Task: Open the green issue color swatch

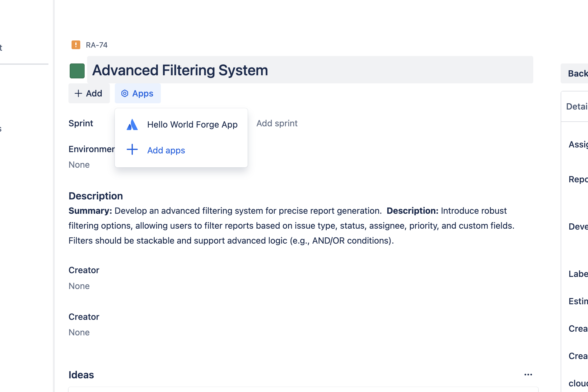Action: coord(77,71)
